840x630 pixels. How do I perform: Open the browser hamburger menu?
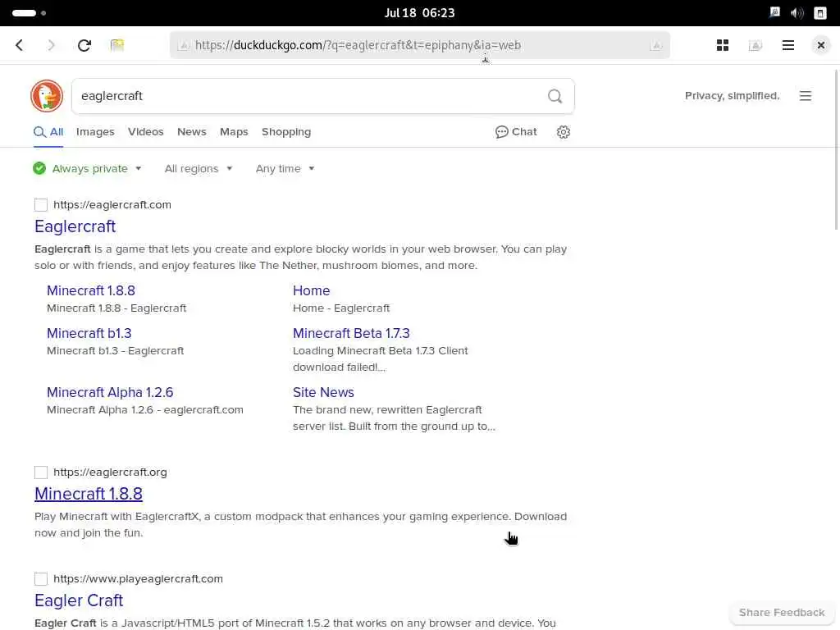788,46
